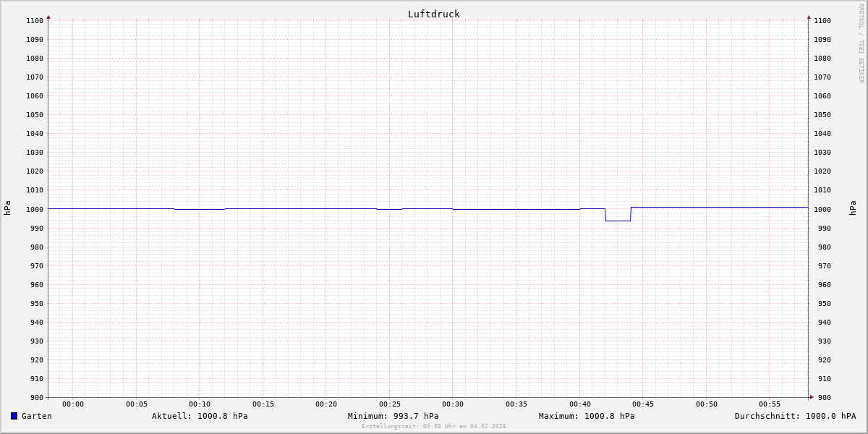
Task: Click the "Garten" legend label
Action: pos(37,416)
